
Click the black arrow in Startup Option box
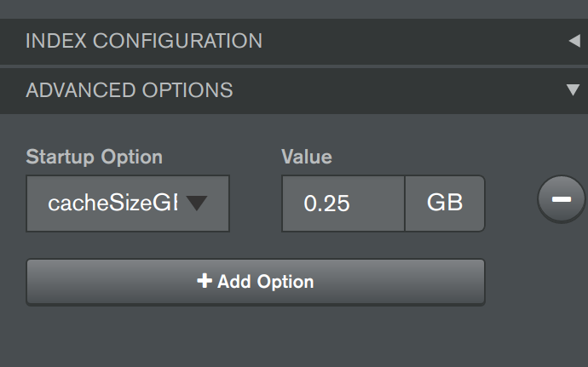point(197,204)
